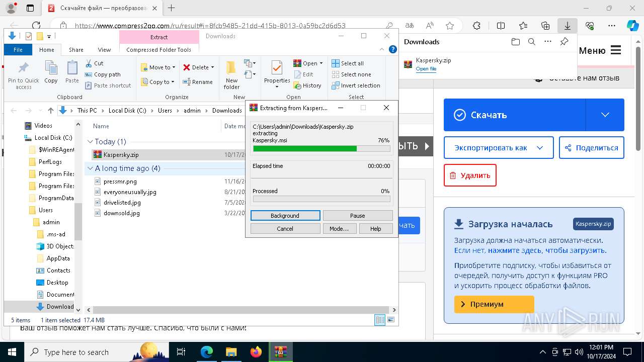This screenshot has width=644, height=362.
Task: Click Select none in ribbon
Action: pos(351,74)
